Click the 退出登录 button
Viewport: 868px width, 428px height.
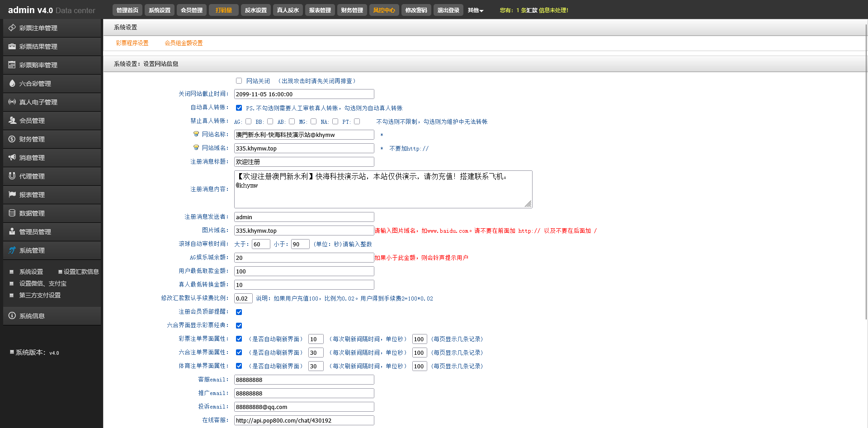[448, 10]
